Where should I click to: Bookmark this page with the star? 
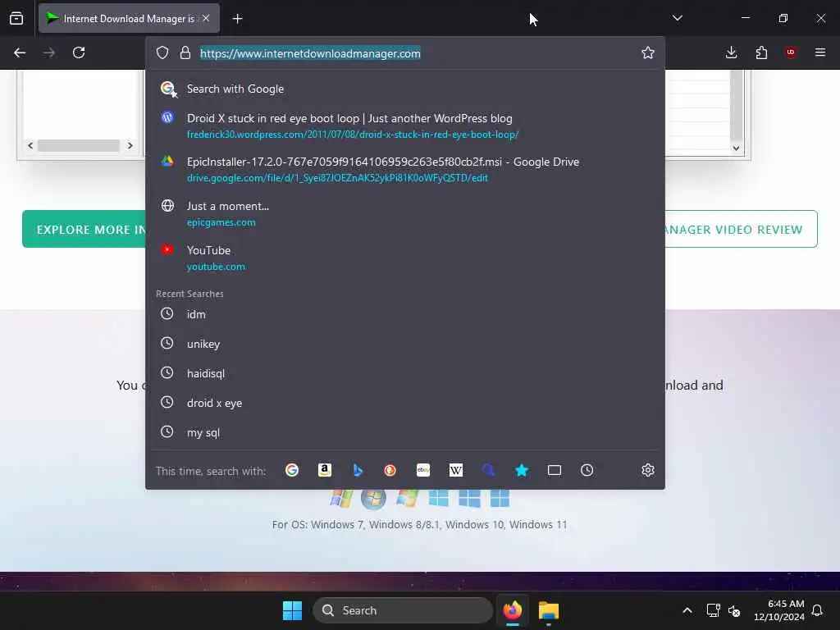click(x=648, y=52)
